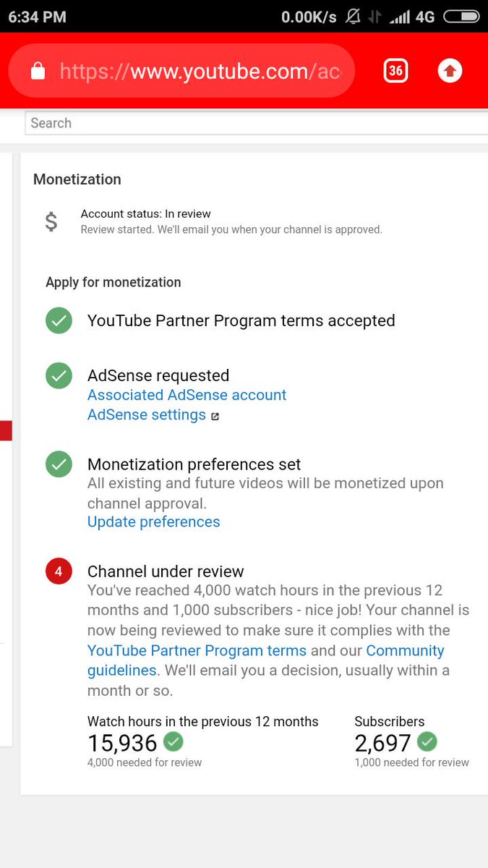Tap the 2,697 subscribers count
488x868 pixels.
tap(382, 743)
